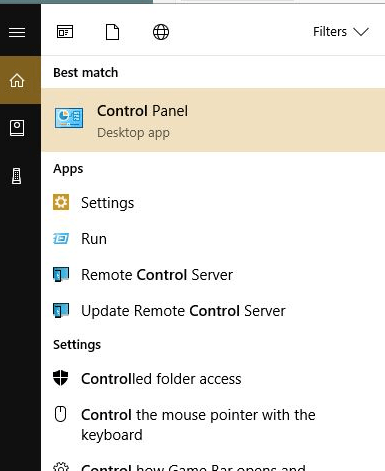Open Controlled folder access setting
The image size is (385, 471).
pos(213,379)
